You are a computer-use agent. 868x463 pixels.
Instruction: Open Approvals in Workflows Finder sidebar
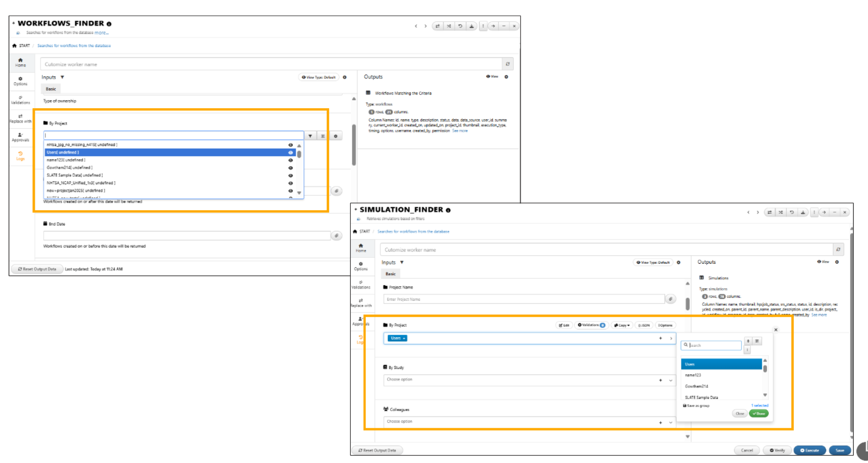point(21,137)
